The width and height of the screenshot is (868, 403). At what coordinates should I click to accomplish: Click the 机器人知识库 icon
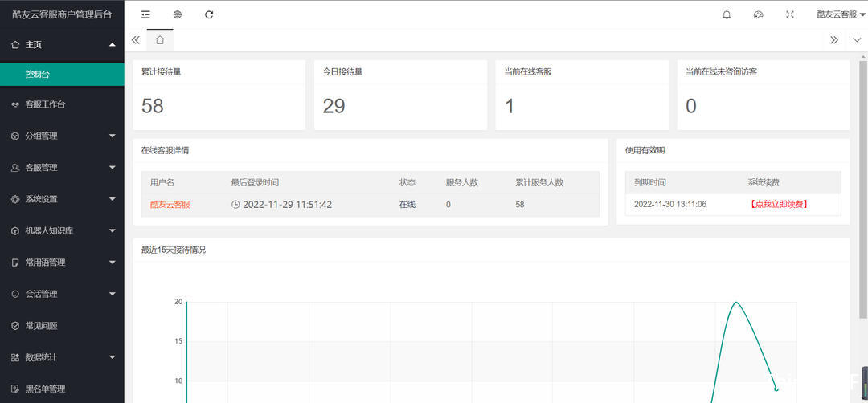[x=15, y=231]
